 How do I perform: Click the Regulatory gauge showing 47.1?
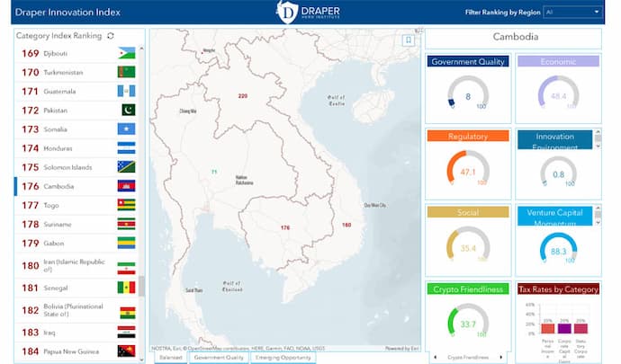[468, 169]
